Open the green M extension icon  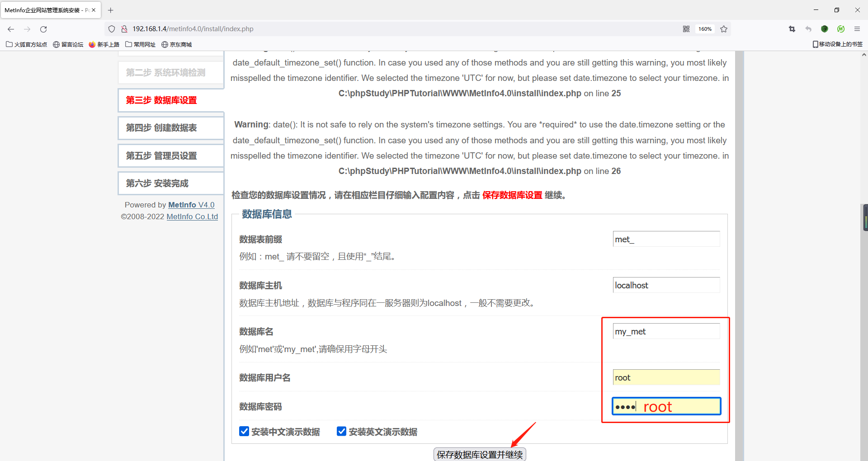[841, 29]
